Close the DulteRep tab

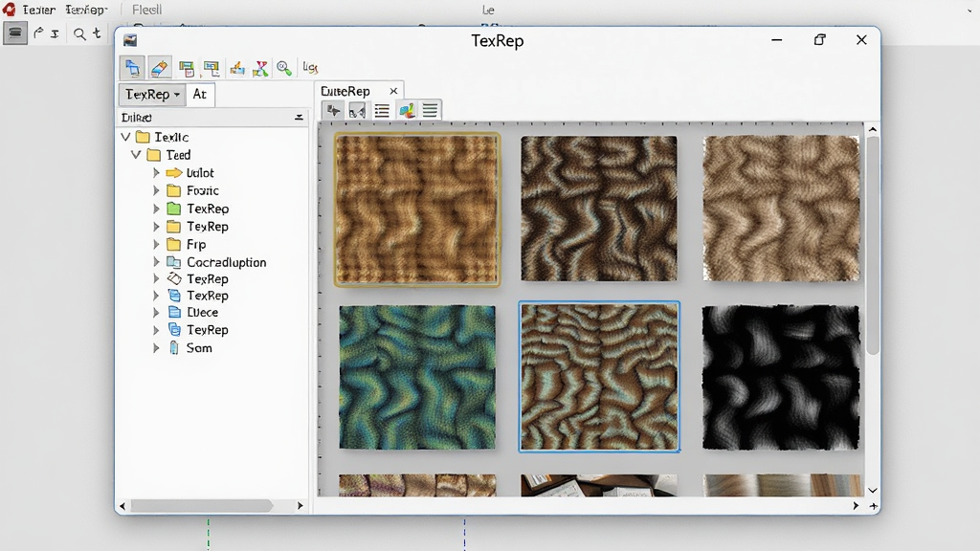[x=393, y=91]
